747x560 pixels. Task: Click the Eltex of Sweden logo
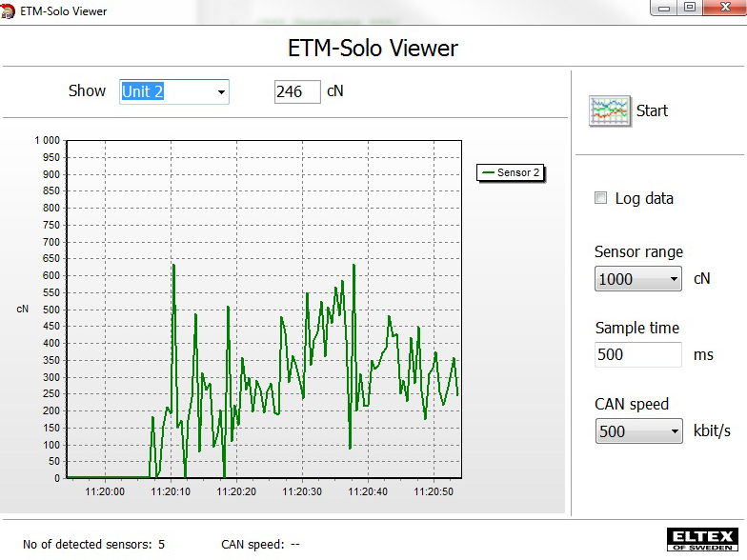coord(702,539)
